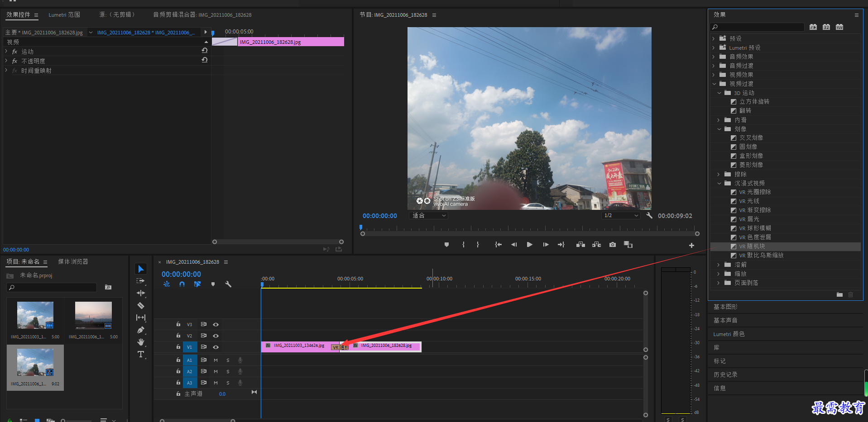Toggle linked selection in timeline
The height and width of the screenshot is (422, 868).
coord(197,284)
